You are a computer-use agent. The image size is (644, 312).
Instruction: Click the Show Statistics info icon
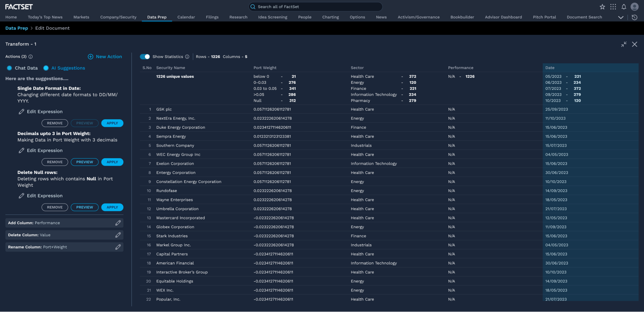(187, 57)
